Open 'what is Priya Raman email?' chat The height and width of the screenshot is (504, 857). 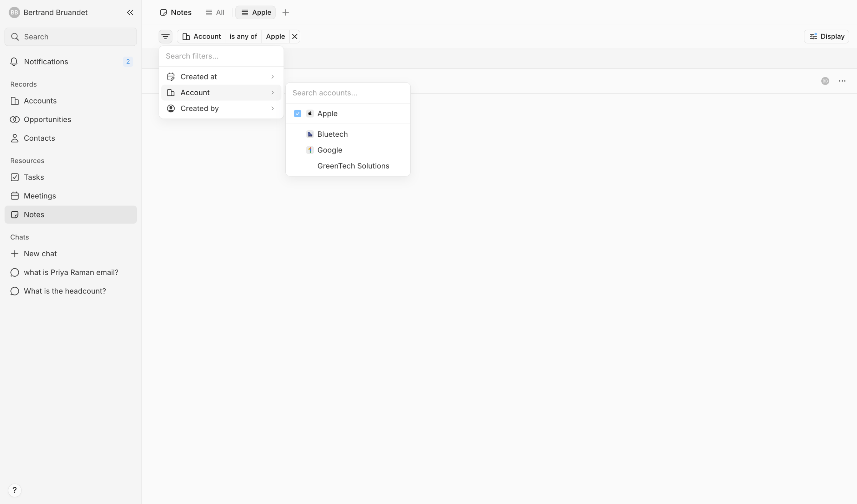point(71,272)
